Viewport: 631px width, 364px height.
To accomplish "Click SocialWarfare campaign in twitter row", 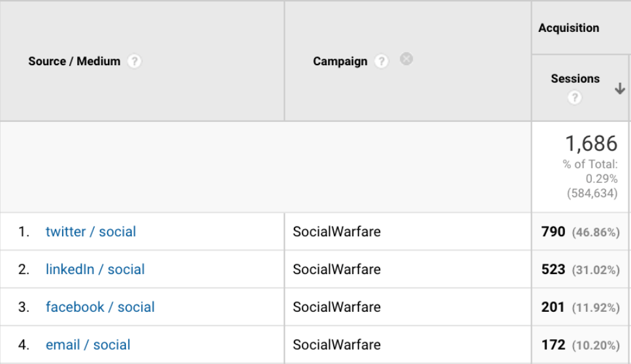I will click(336, 232).
